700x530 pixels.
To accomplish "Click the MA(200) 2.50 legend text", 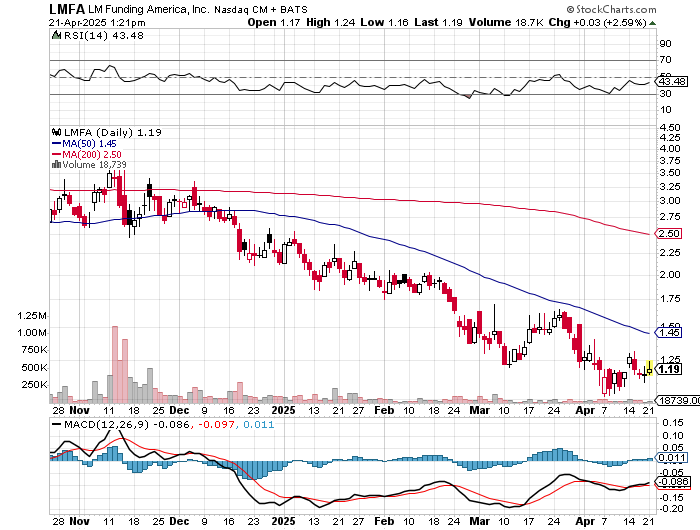I will pos(92,154).
